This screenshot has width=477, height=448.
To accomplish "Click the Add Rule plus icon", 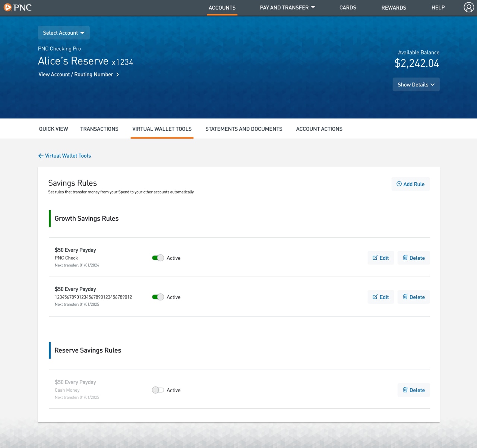I will pyautogui.click(x=399, y=184).
